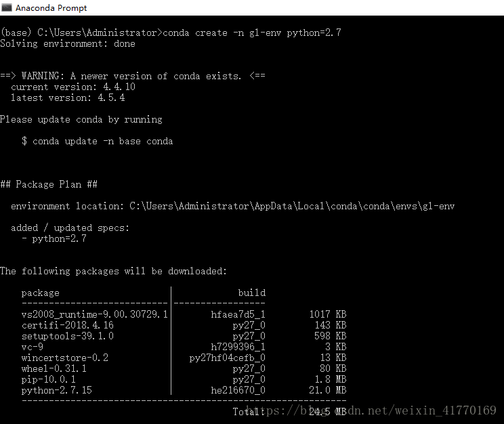
Task: Click 'Please update conda by running' line
Action: tap(81, 120)
